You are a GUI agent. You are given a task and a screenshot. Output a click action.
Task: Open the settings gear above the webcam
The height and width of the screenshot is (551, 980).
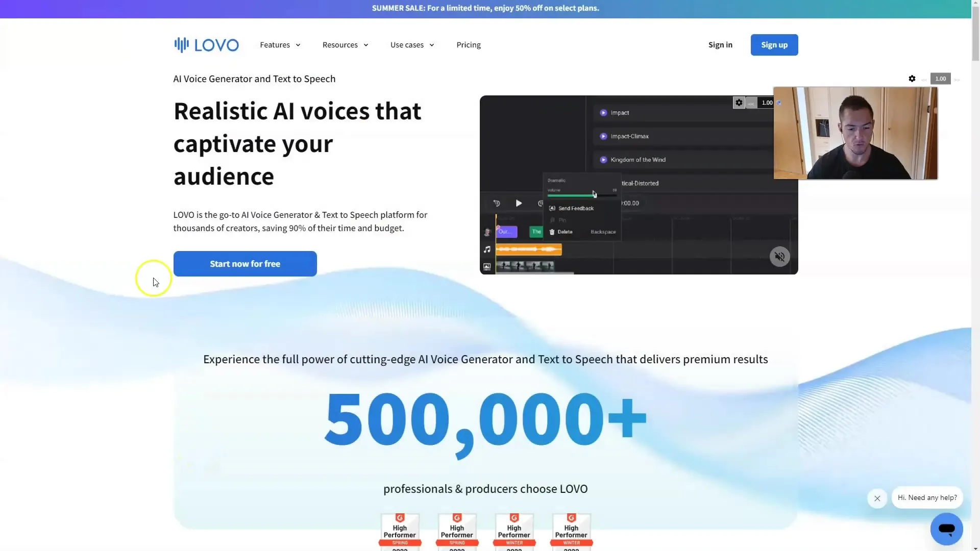click(912, 79)
